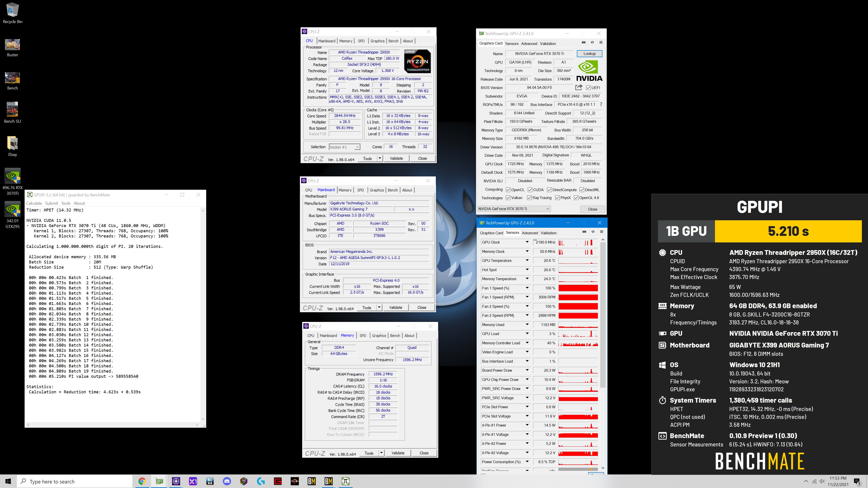Open Recycle Bin desktop icon
The image size is (868, 488).
[12, 14]
